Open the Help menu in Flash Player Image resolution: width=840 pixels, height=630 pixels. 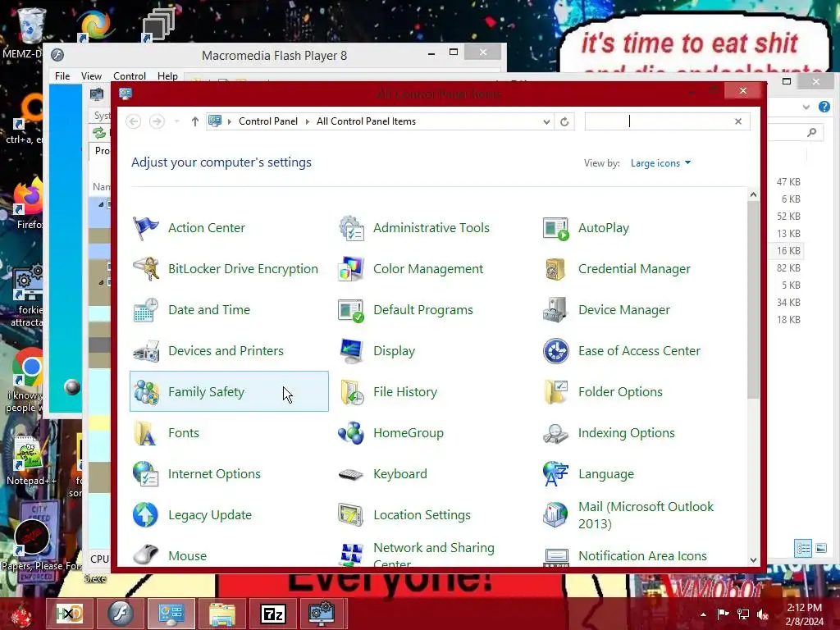coord(167,76)
